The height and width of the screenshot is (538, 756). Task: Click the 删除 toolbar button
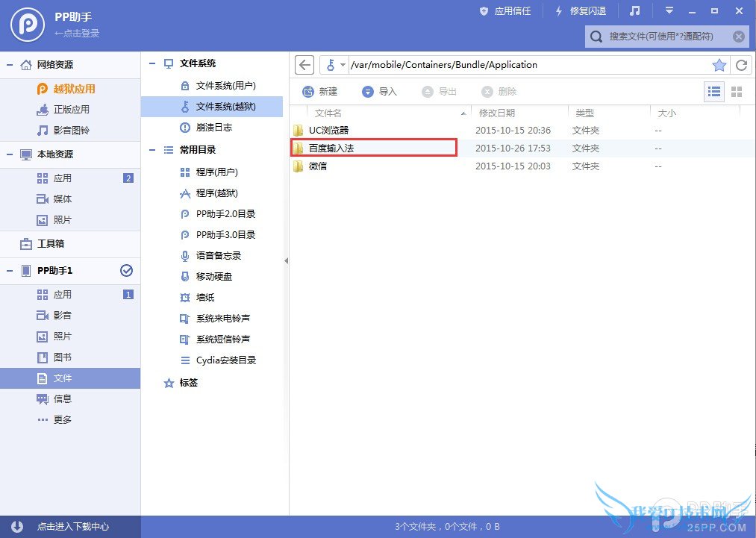pos(499,92)
